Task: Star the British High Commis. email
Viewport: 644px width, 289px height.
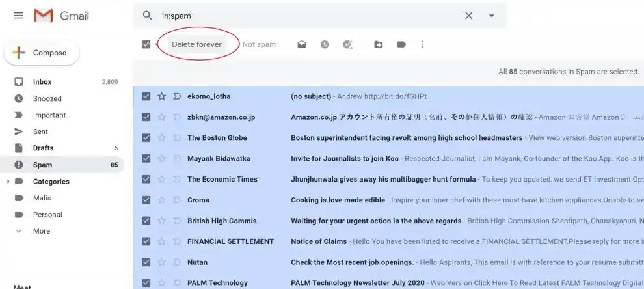Action: (x=162, y=221)
